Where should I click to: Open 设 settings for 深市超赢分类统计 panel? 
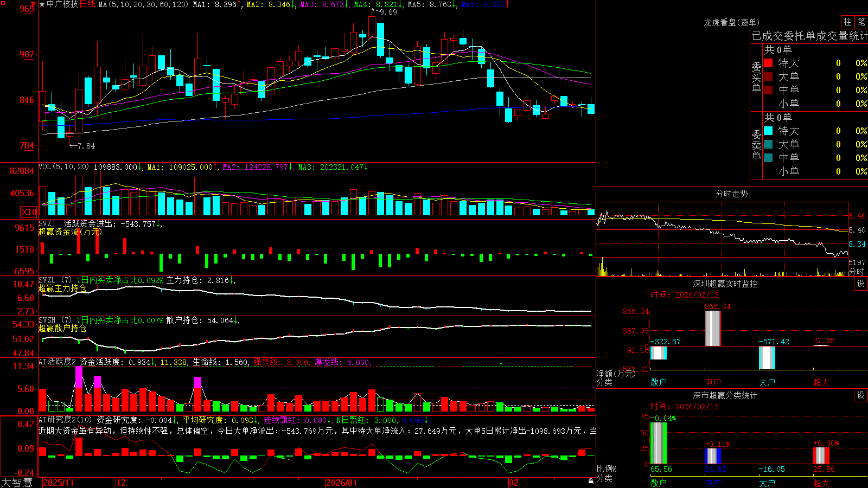[x=861, y=395]
